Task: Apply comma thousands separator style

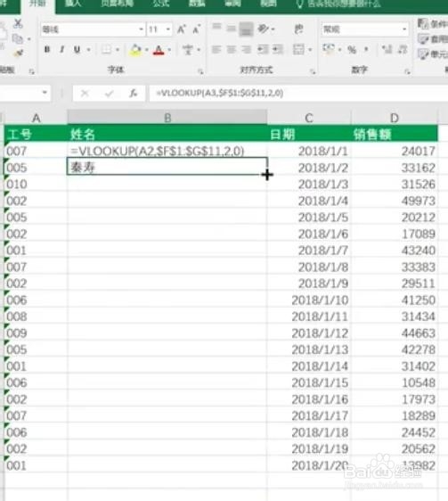Action: click(x=366, y=49)
